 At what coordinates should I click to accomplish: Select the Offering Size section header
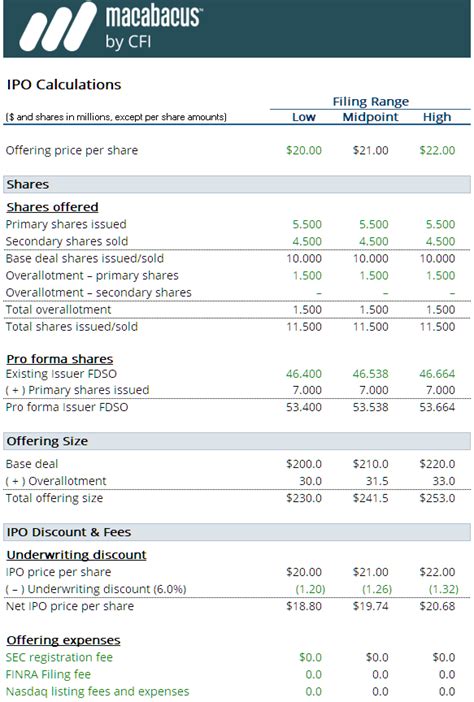click(237, 441)
